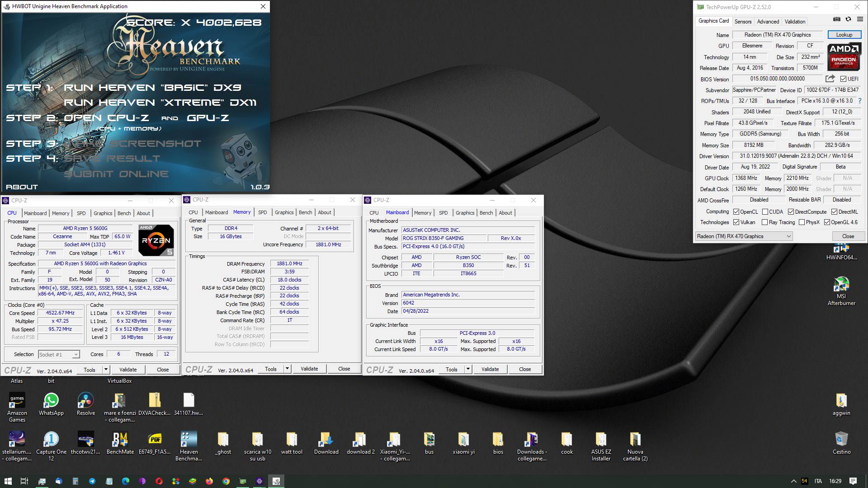
Task: Open the taskbar clock showing 16:29
Action: [x=835, y=481]
